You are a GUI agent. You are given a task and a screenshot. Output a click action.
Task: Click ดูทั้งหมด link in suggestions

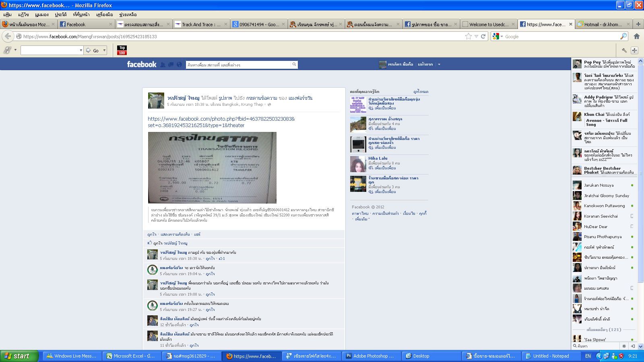tap(421, 92)
